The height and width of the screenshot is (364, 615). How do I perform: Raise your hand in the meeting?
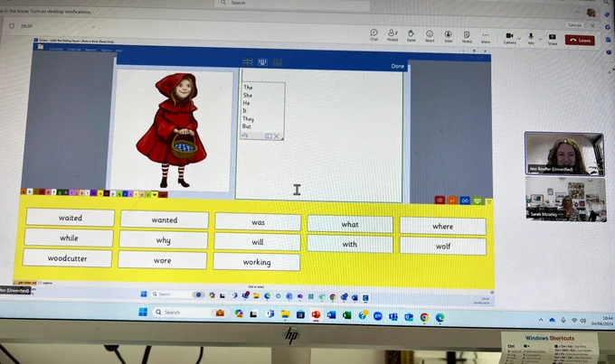(411, 35)
